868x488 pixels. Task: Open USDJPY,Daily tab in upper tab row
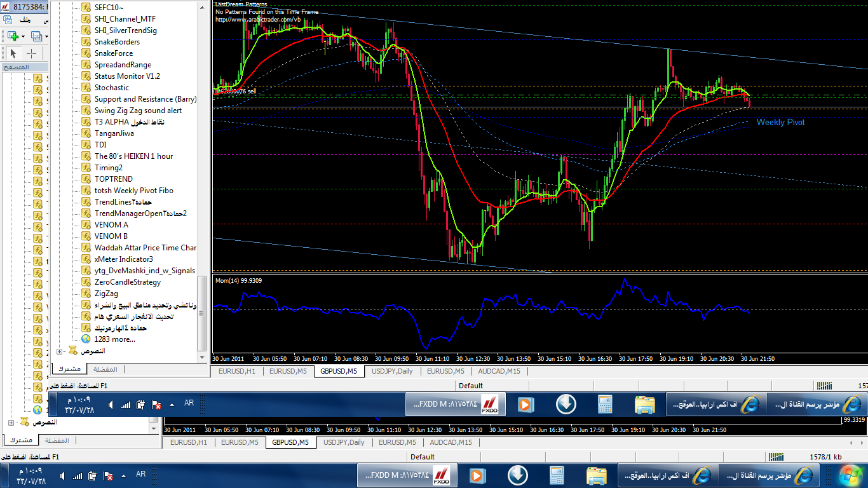(x=392, y=371)
